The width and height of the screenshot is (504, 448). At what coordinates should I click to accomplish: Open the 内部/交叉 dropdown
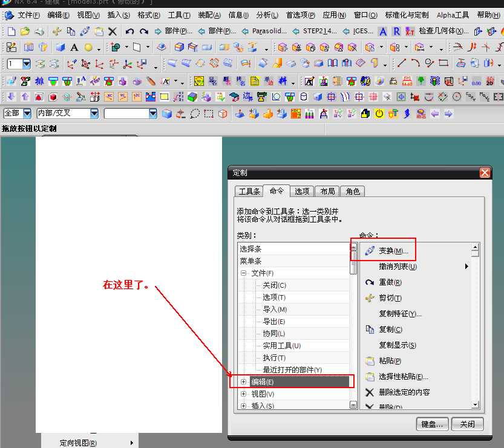coord(94,114)
